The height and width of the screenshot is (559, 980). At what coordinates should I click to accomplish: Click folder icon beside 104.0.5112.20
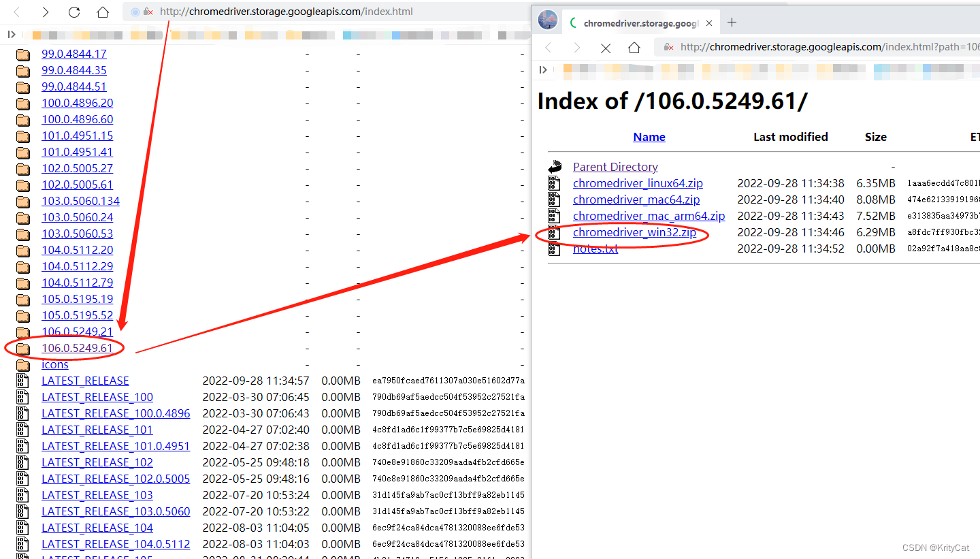point(23,251)
